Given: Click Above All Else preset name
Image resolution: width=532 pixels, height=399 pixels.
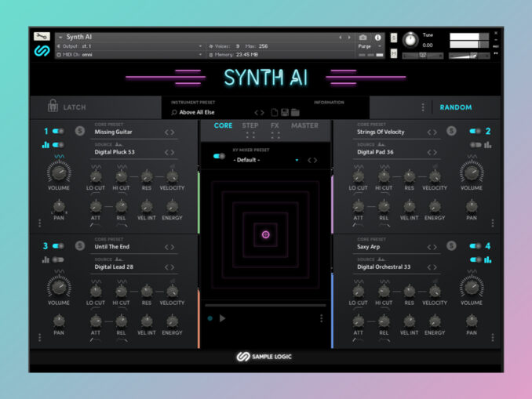Looking at the screenshot, I should pyautogui.click(x=197, y=112).
